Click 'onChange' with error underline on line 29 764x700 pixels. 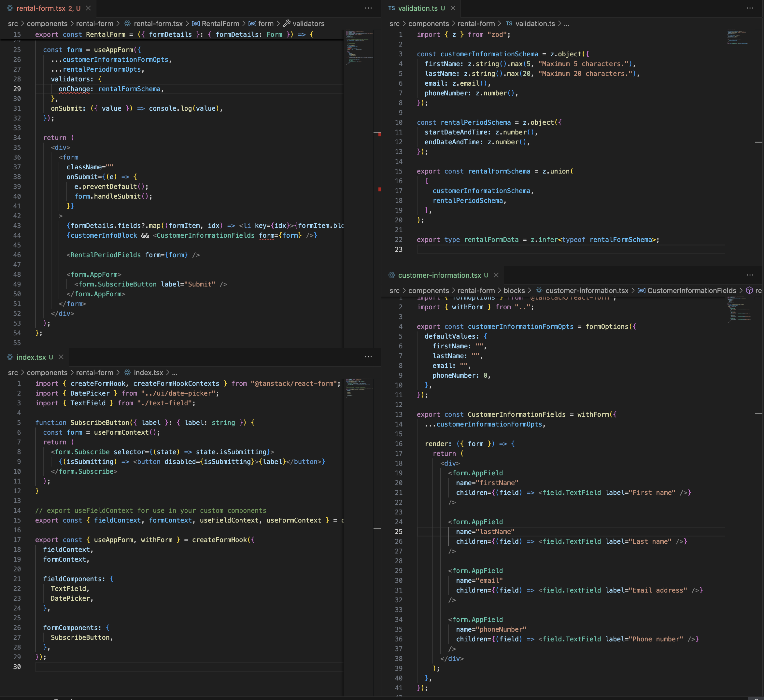pos(74,89)
